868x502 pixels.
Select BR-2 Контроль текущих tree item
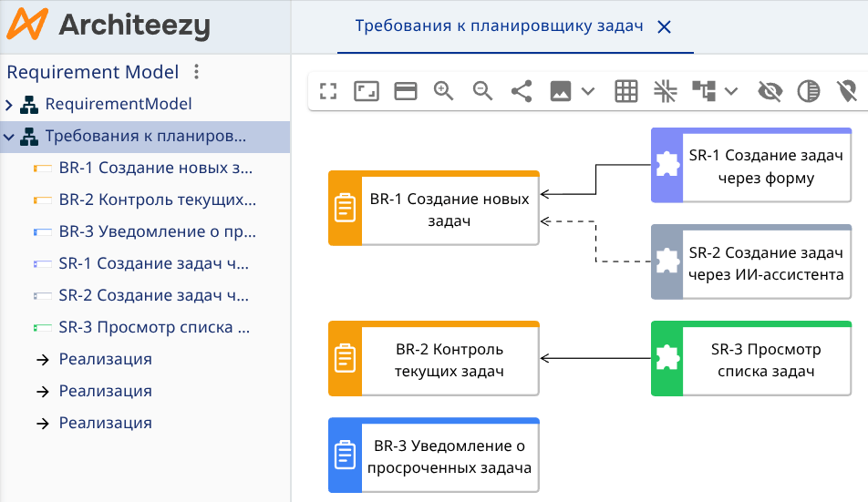(157, 200)
